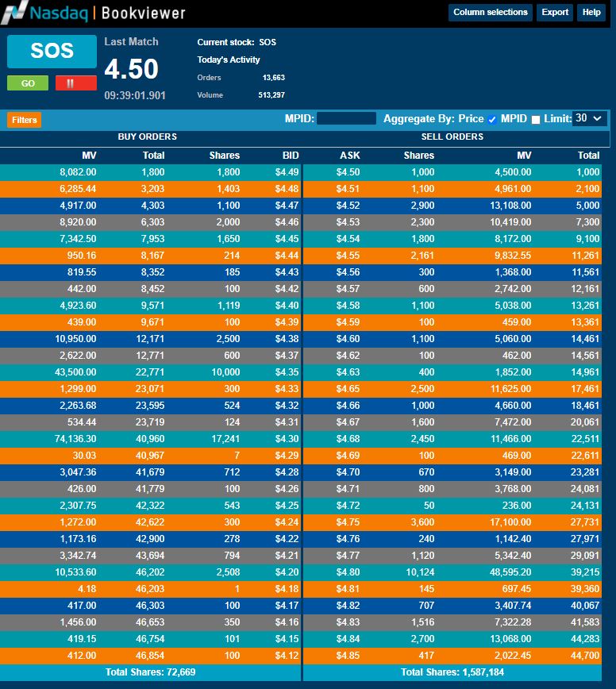Click the MPID text input field
616x689 pixels.
(x=346, y=119)
